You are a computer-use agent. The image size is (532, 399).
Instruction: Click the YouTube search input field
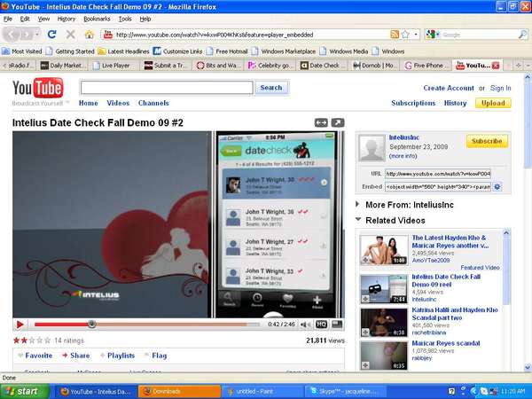tap(167, 88)
